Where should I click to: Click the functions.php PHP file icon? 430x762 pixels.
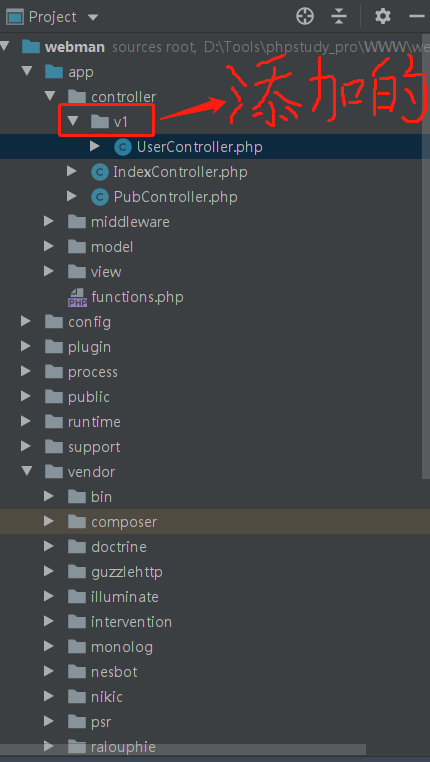(77, 297)
